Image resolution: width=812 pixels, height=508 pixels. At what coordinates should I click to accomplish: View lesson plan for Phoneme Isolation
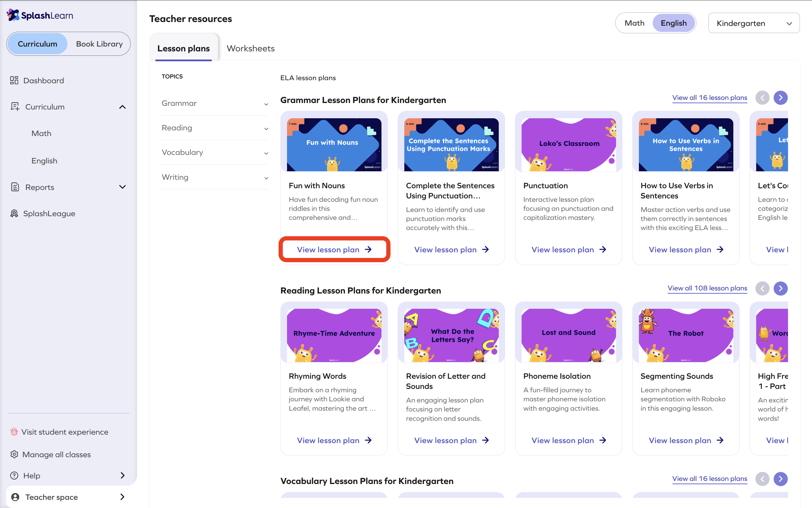(x=569, y=440)
